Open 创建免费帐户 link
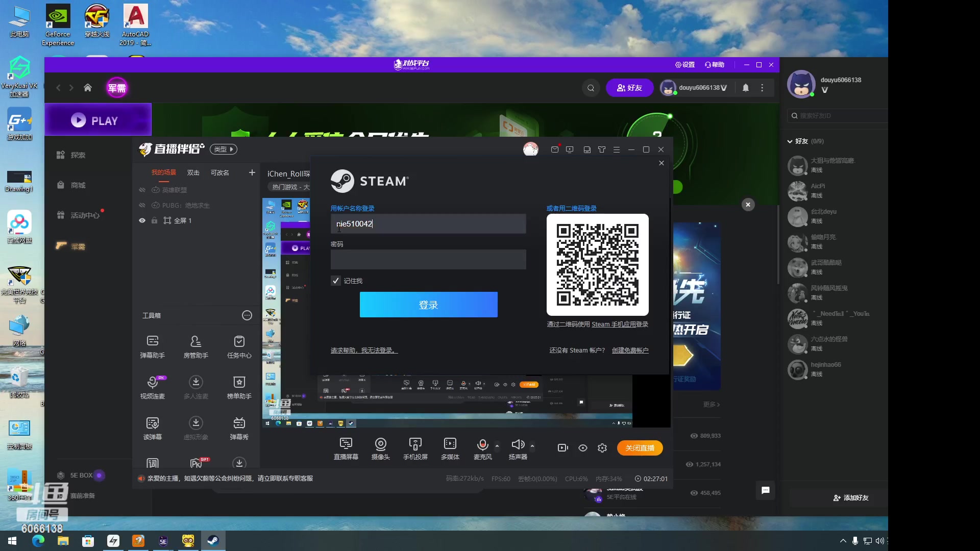Viewport: 980px width, 551px height. 630,350
